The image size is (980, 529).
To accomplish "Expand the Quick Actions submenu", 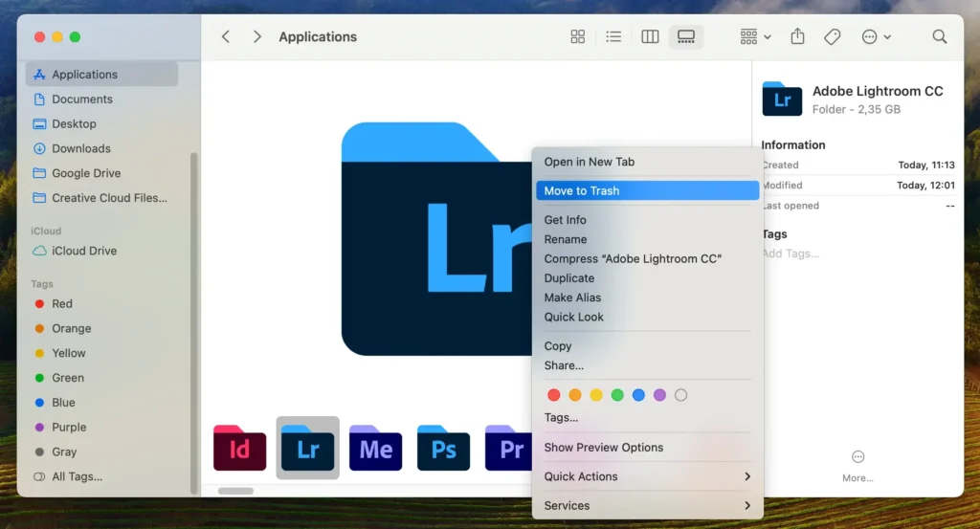I will coord(647,476).
